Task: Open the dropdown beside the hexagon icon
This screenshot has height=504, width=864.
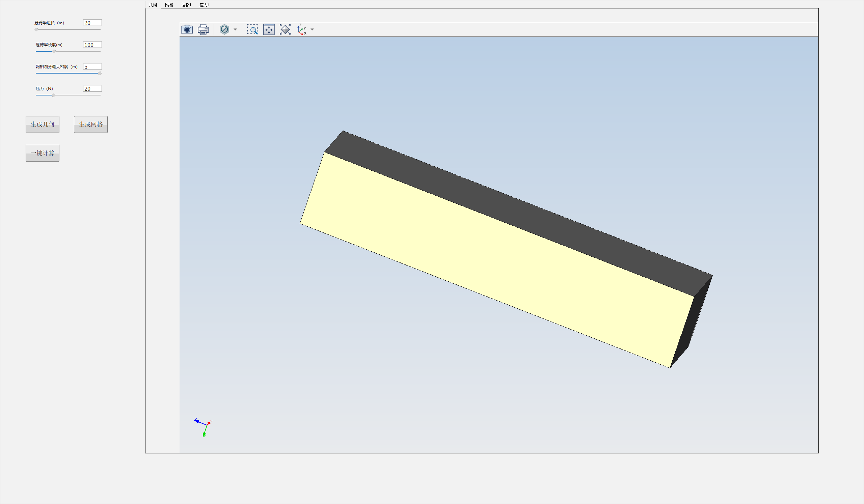Action: 235,29
